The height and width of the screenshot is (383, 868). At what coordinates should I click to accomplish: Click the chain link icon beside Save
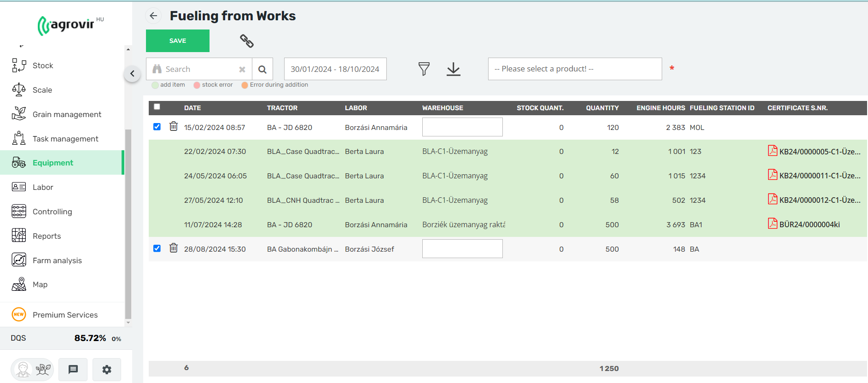(247, 41)
